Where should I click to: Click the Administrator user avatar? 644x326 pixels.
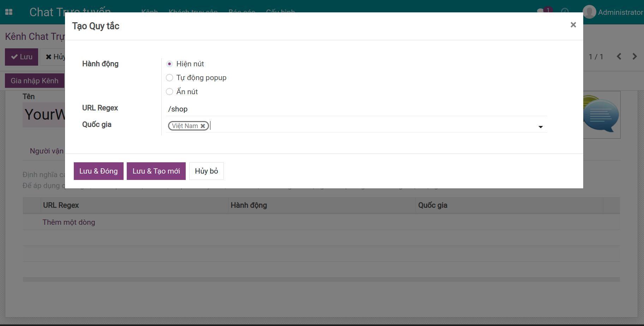pos(589,12)
